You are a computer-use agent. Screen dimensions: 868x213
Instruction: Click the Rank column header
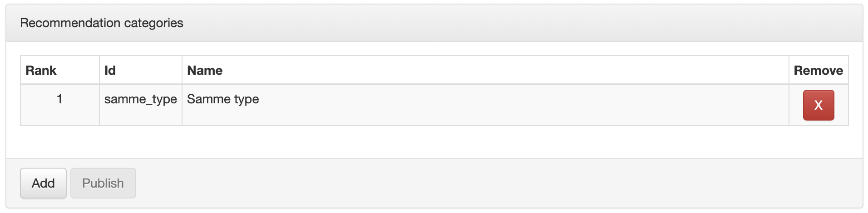point(41,70)
